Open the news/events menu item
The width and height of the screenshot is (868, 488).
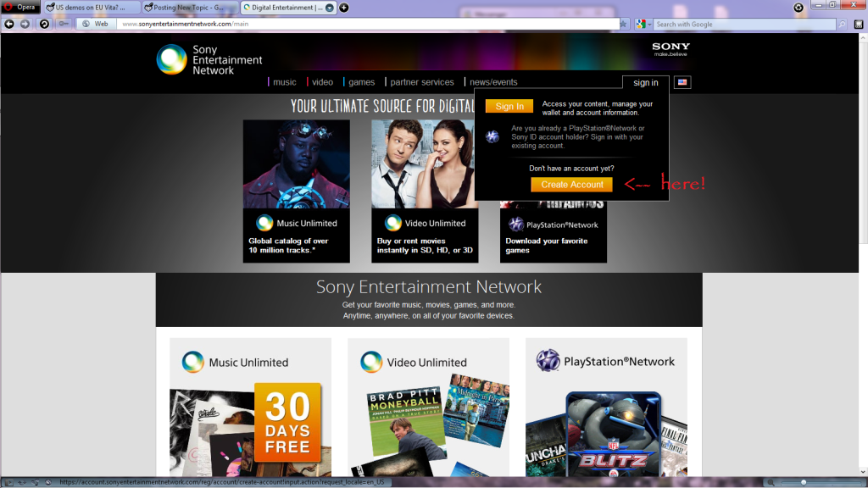(493, 82)
